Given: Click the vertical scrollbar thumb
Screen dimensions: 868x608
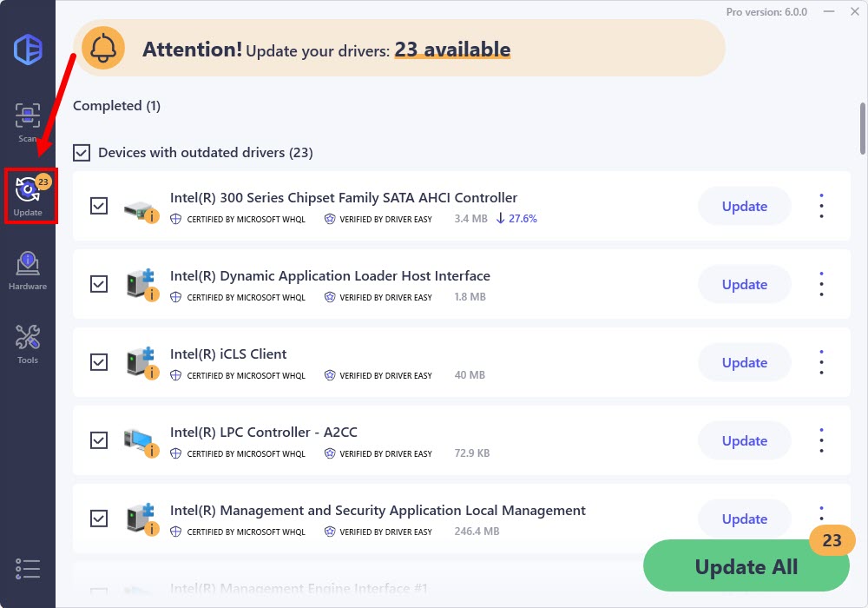Looking at the screenshot, I should pos(862,127).
